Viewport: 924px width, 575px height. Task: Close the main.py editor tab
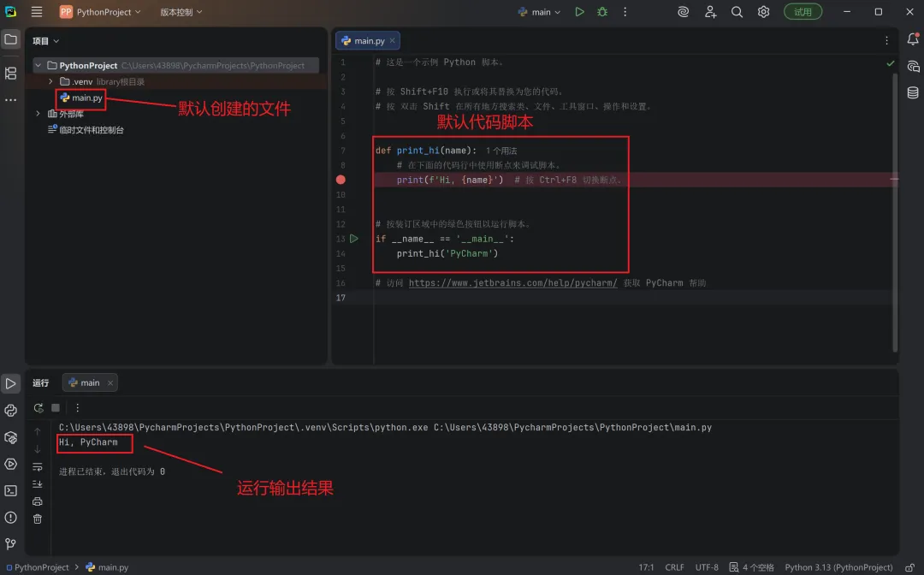pyautogui.click(x=393, y=41)
